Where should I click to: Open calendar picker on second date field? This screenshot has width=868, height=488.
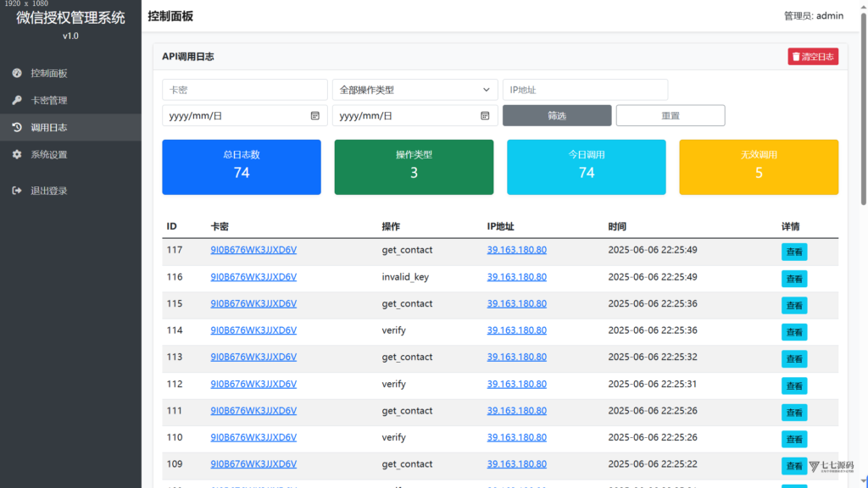point(485,115)
